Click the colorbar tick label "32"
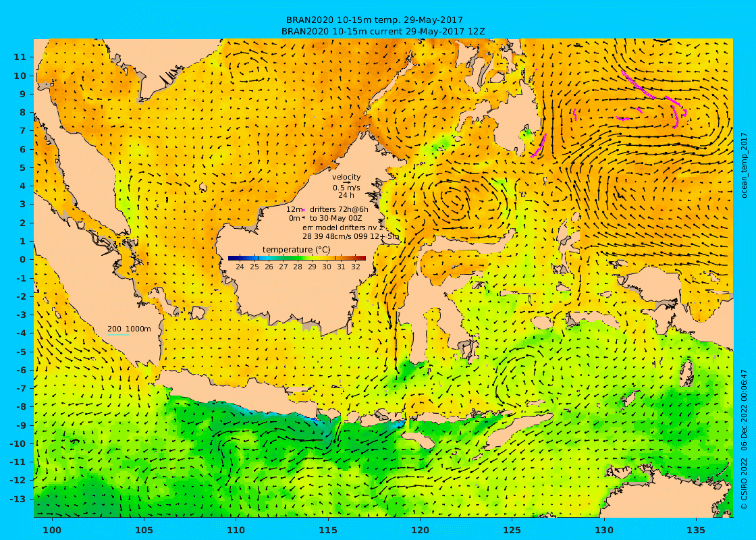 (x=355, y=267)
